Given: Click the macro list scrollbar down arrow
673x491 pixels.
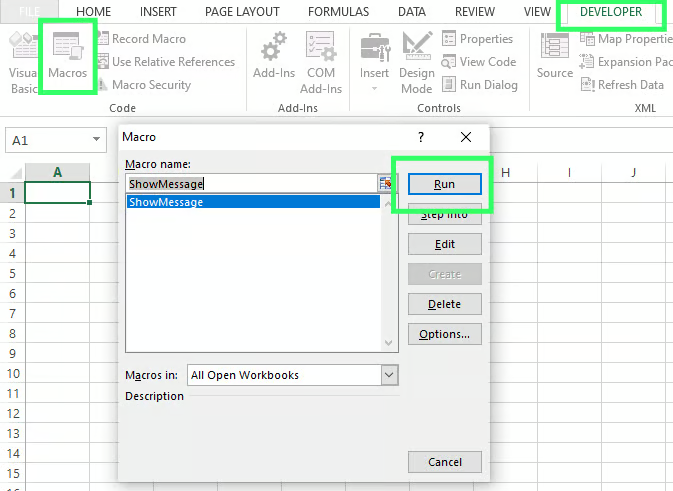Looking at the screenshot, I should tap(389, 343).
